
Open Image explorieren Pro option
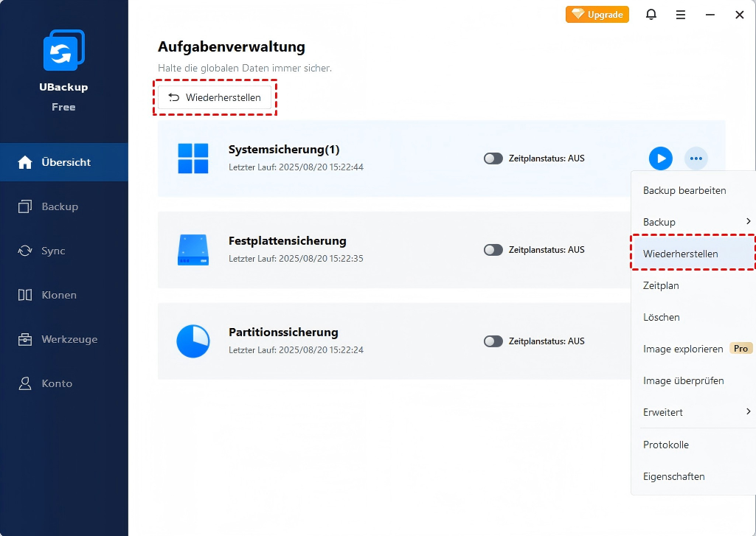point(683,349)
